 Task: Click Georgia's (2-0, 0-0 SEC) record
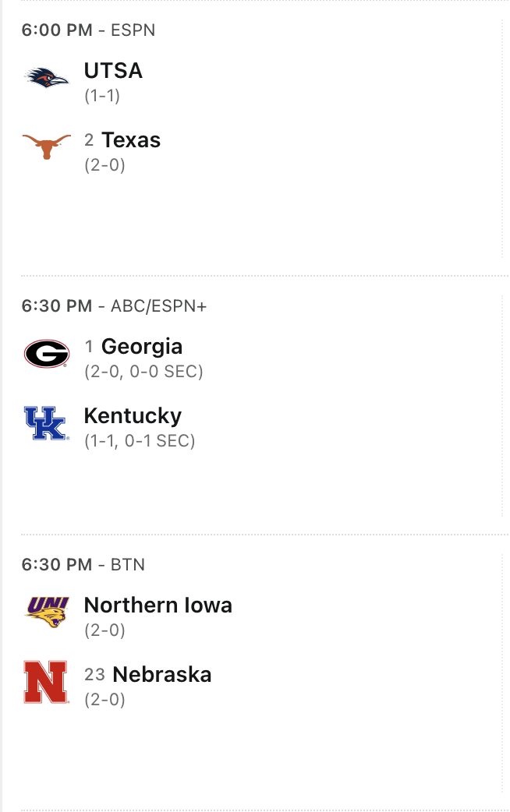[143, 372]
